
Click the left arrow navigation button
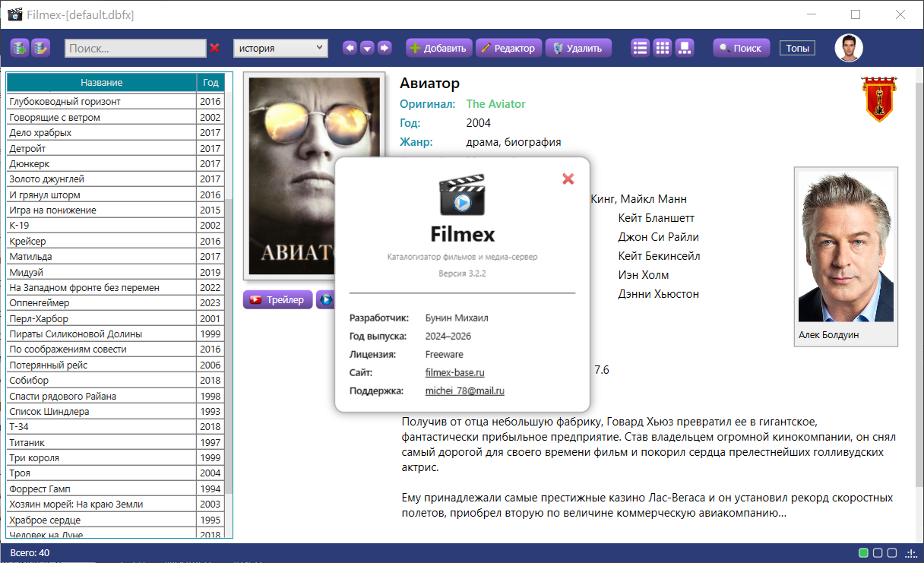tap(350, 48)
